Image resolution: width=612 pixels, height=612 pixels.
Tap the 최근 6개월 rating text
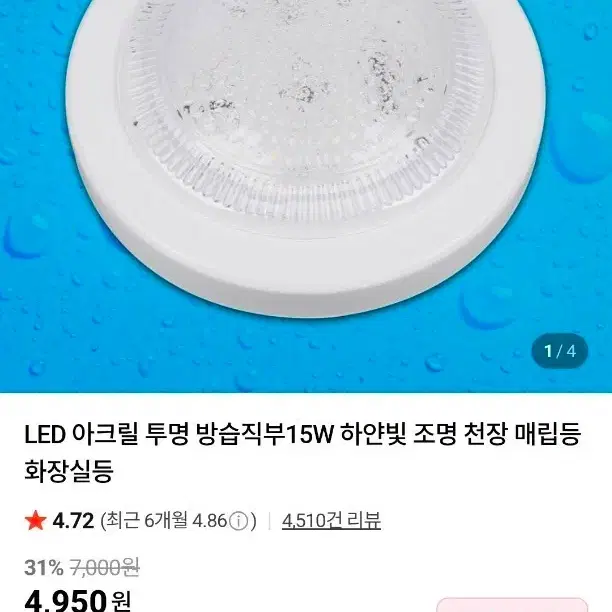[141, 521]
